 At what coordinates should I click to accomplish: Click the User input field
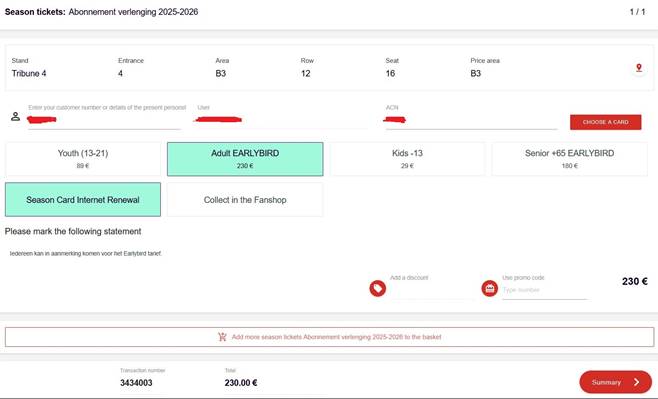281,120
